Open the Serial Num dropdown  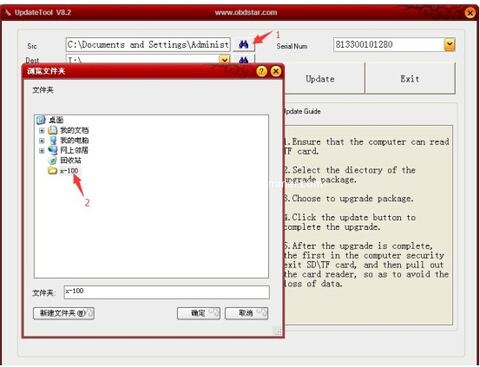(450, 44)
